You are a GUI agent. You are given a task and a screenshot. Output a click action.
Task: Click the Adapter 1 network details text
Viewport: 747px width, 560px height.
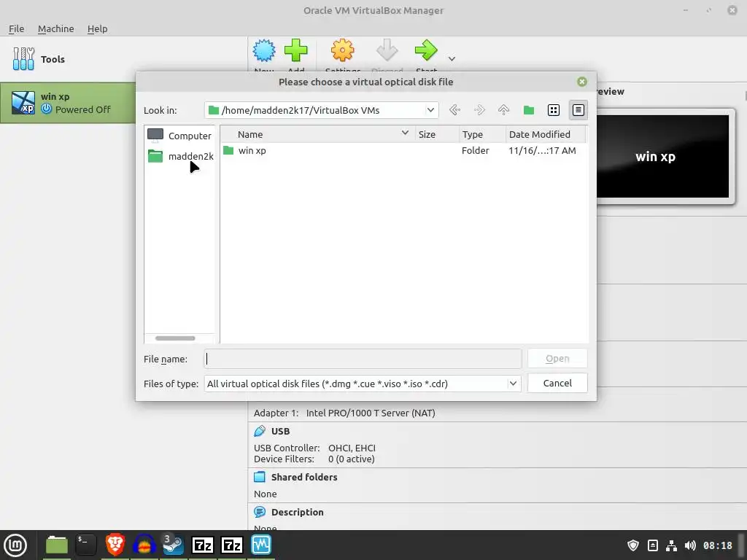[344, 413]
